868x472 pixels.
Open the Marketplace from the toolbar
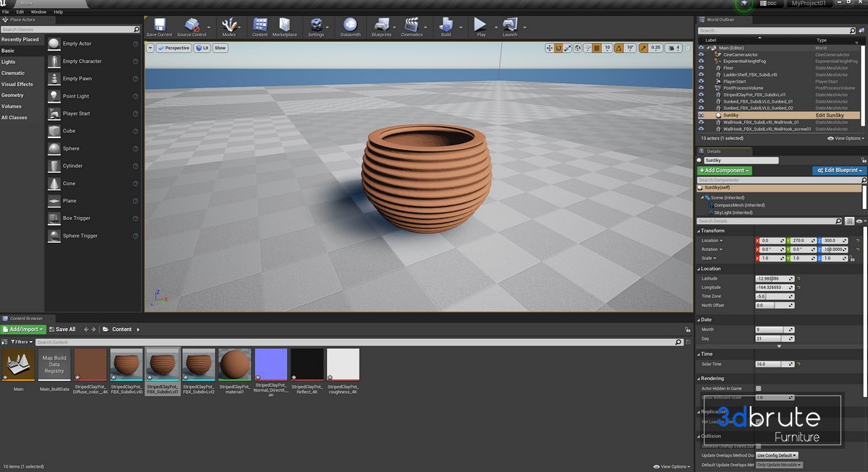(x=284, y=26)
